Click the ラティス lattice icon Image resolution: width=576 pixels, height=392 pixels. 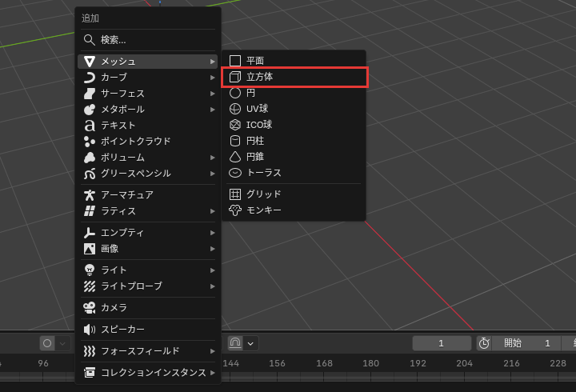click(x=90, y=211)
